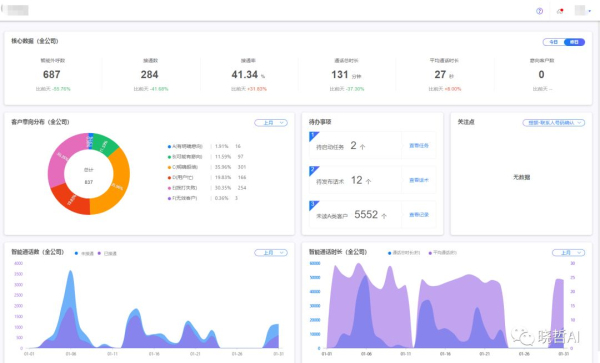Toggle the 已接通 series in call count legend

[107, 253]
